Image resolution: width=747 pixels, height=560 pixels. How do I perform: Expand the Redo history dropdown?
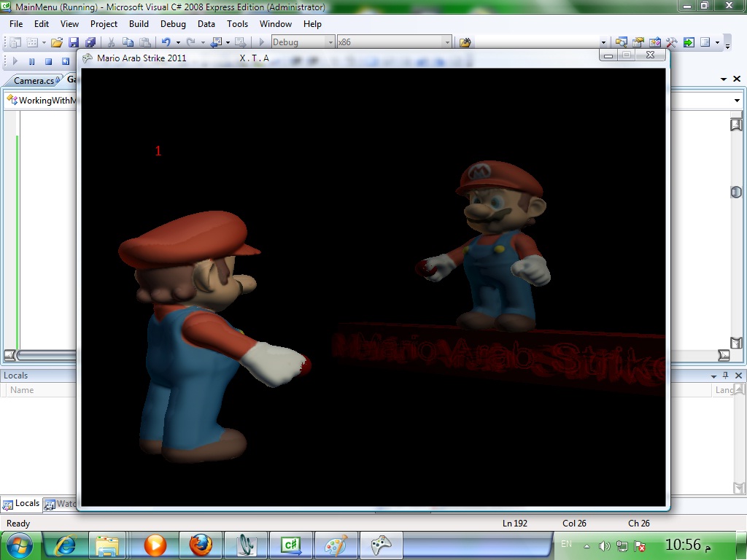203,42
